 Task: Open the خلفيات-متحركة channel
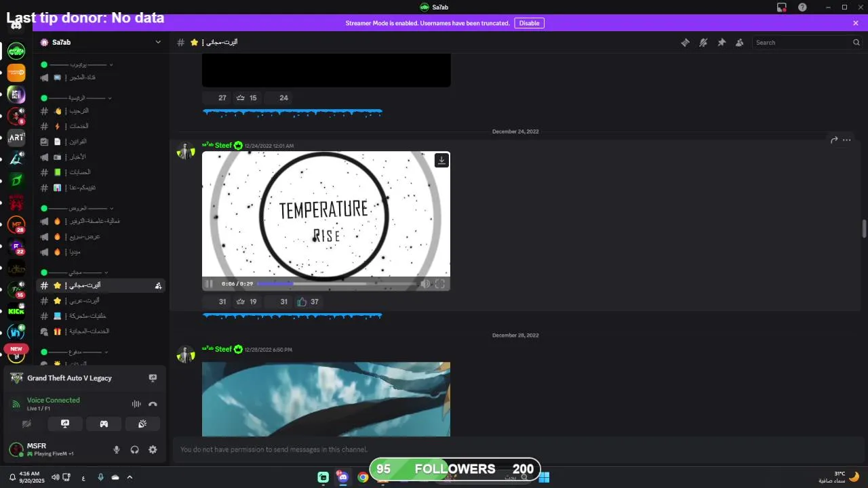pos(101,316)
